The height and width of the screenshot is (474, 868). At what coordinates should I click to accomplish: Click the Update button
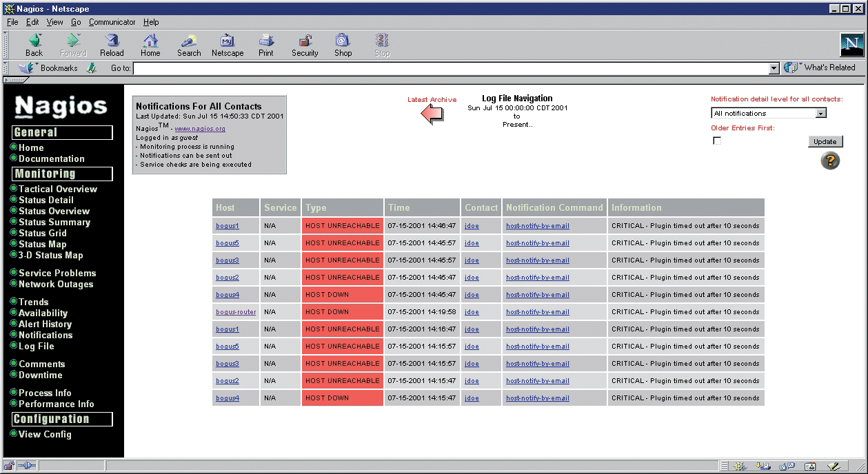pos(825,141)
